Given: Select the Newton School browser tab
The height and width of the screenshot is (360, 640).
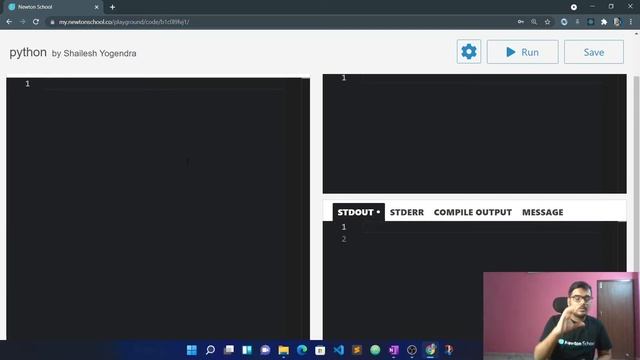Looking at the screenshot, I should click(x=53, y=7).
